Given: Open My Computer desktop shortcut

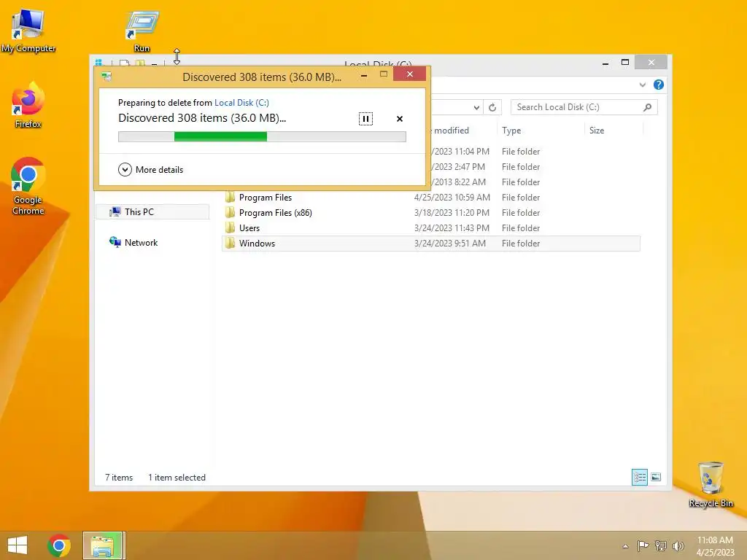Looking at the screenshot, I should pyautogui.click(x=28, y=30).
